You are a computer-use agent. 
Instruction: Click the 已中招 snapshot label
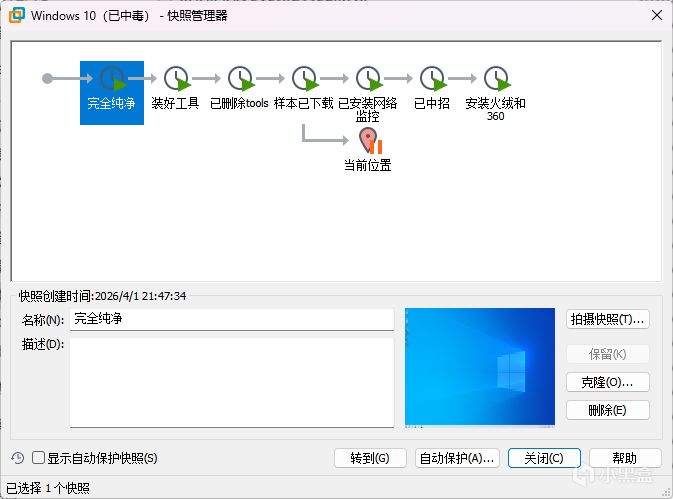pyautogui.click(x=432, y=103)
